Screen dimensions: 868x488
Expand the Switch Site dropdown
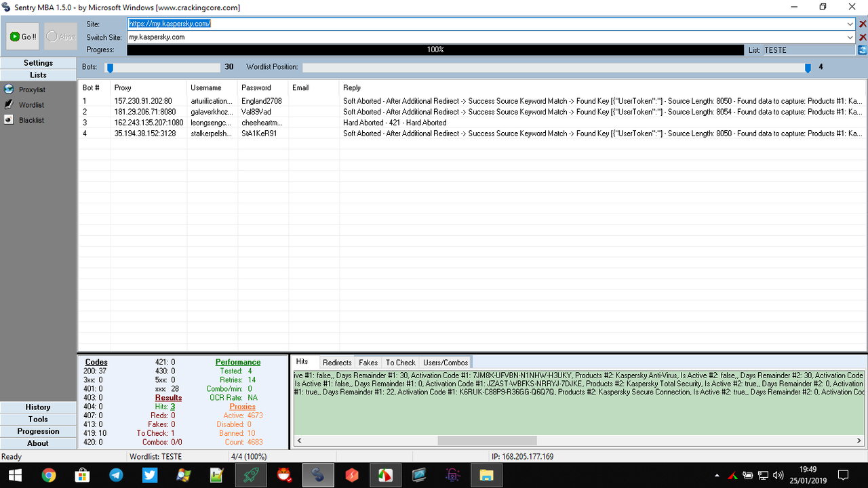click(x=850, y=37)
